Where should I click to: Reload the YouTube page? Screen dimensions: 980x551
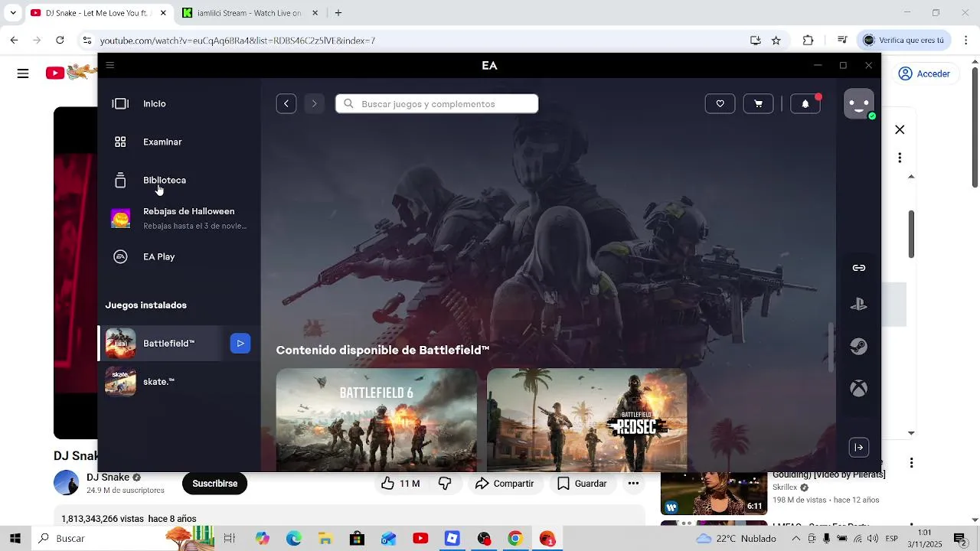60,40
